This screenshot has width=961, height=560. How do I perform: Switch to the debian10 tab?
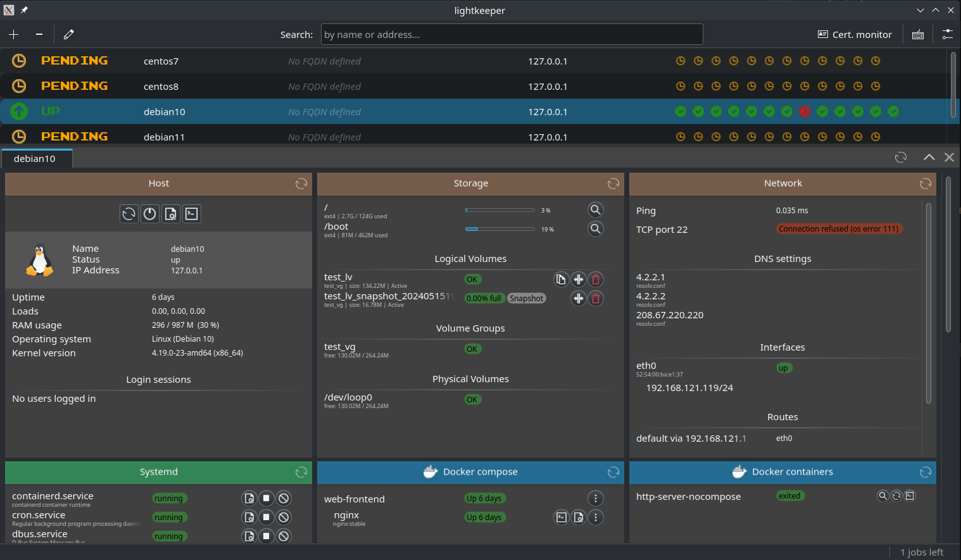point(36,158)
